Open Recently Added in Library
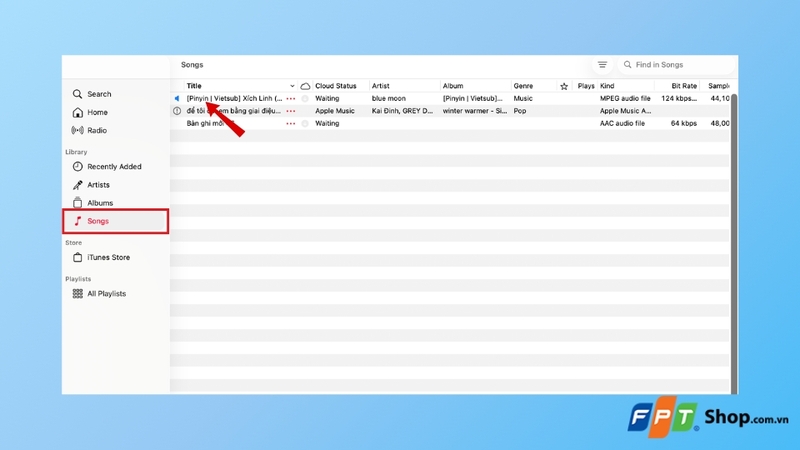800x450 pixels. (114, 166)
